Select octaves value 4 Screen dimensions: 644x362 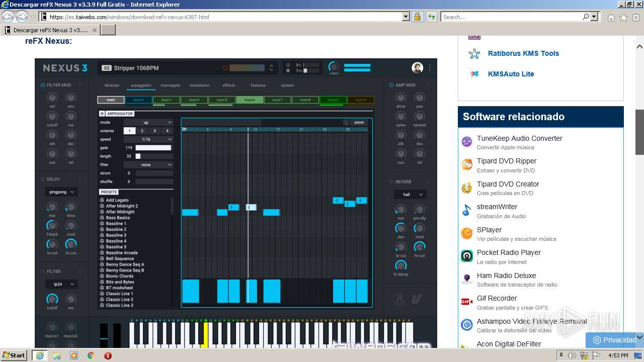click(168, 131)
